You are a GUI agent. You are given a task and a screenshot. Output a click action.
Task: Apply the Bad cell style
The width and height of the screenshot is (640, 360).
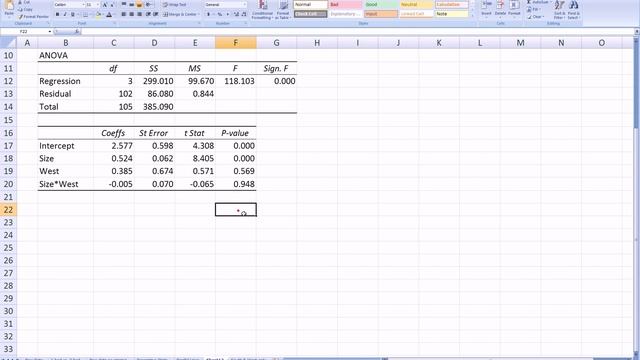[345, 4]
